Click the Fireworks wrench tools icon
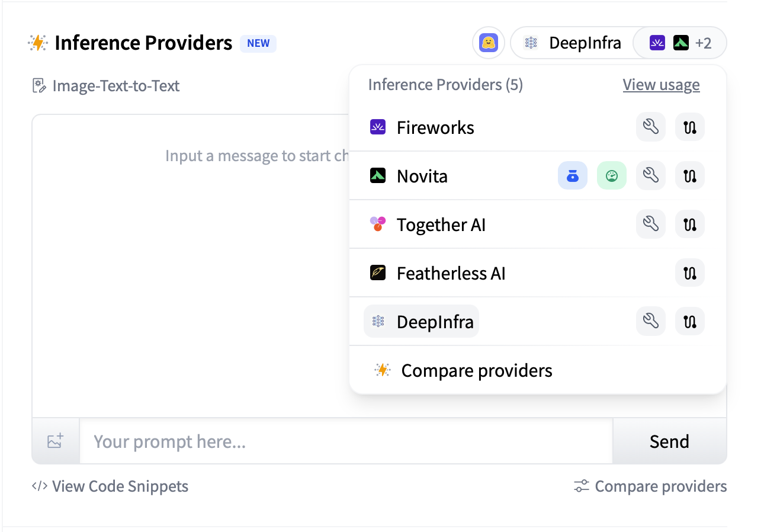 click(651, 127)
